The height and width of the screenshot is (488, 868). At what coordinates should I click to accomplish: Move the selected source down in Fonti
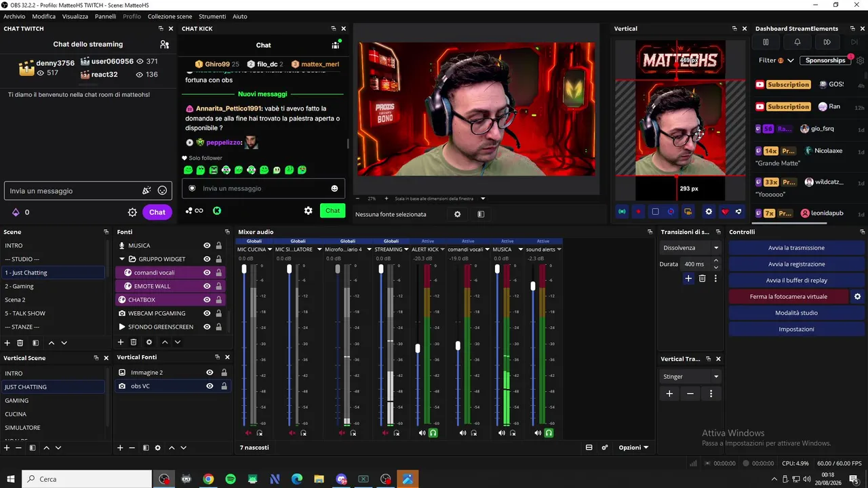178,342
